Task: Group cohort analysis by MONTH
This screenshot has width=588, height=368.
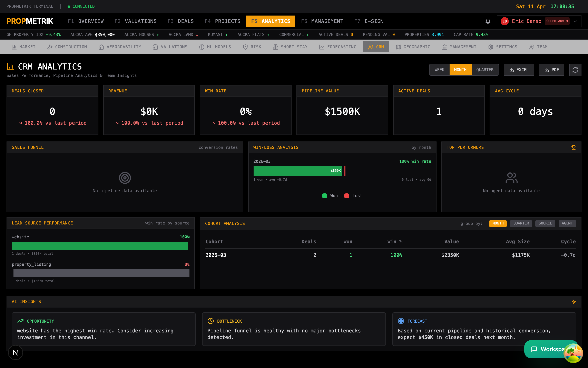Action: pos(498,223)
